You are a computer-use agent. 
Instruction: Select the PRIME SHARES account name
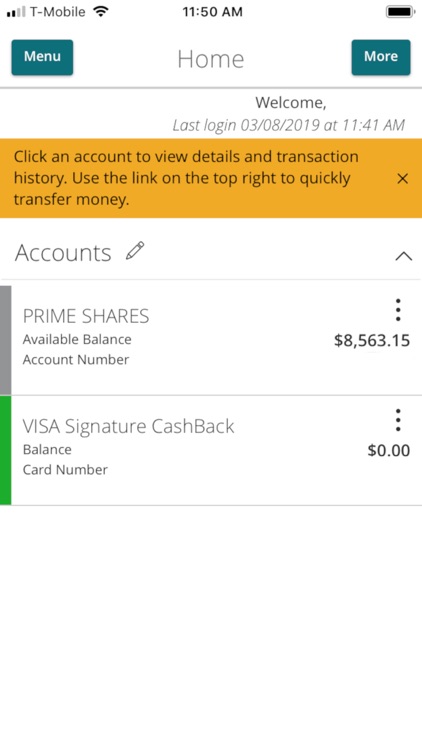(86, 316)
